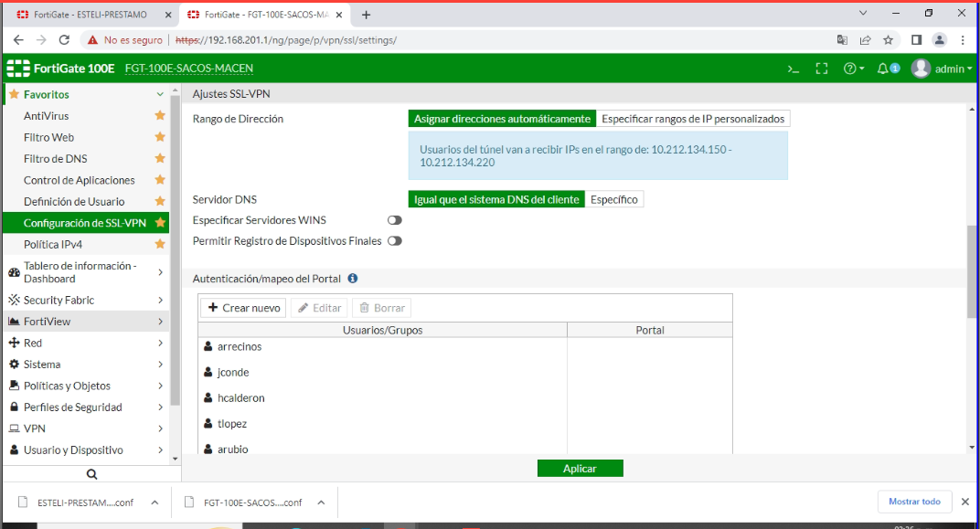Screen dimensions: 980x529
Task: Open Filtro Web in Favoritos menu
Action: click(x=49, y=137)
